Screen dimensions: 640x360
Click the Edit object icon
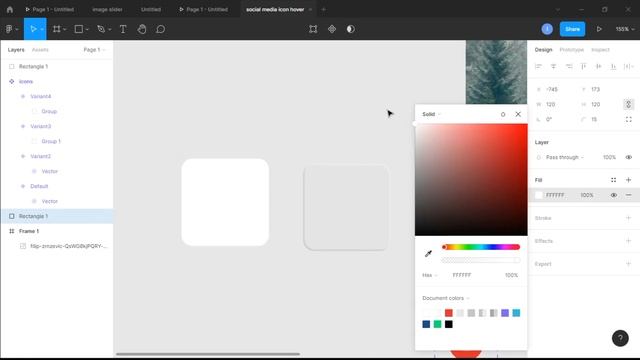tap(313, 29)
